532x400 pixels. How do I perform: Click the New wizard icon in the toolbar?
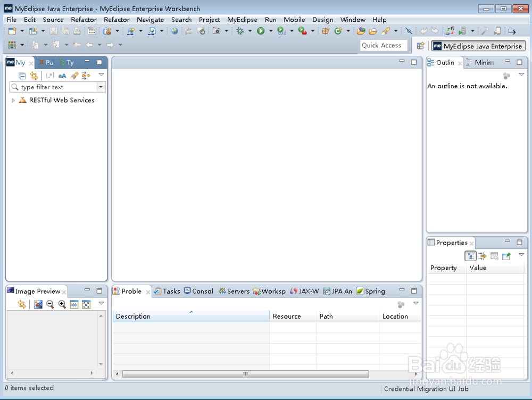(12, 31)
